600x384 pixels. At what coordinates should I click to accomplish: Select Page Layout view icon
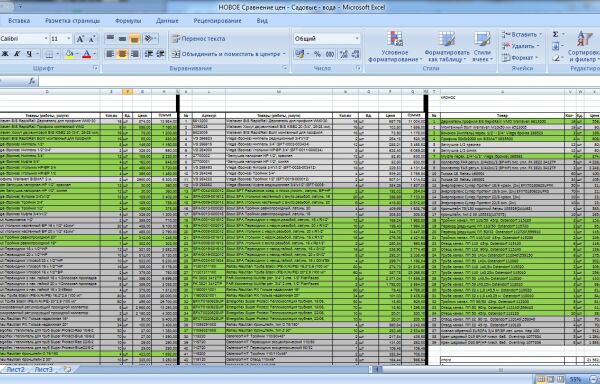click(x=550, y=379)
